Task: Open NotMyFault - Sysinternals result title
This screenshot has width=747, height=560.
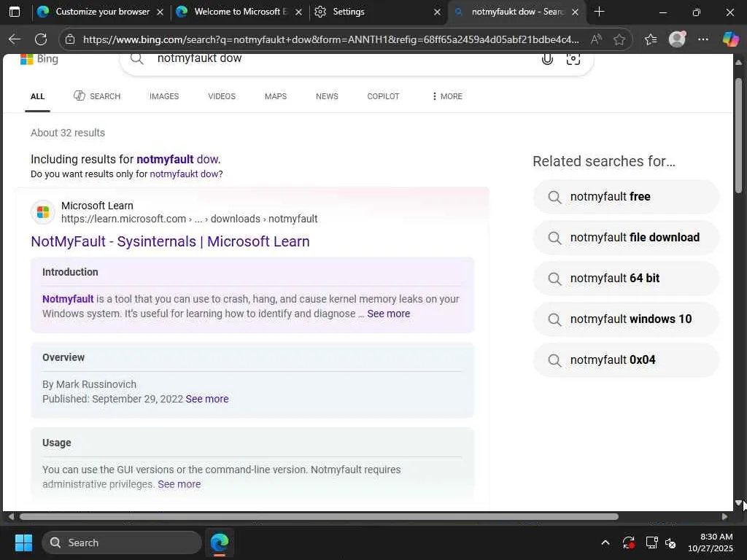Action: pyautogui.click(x=170, y=241)
